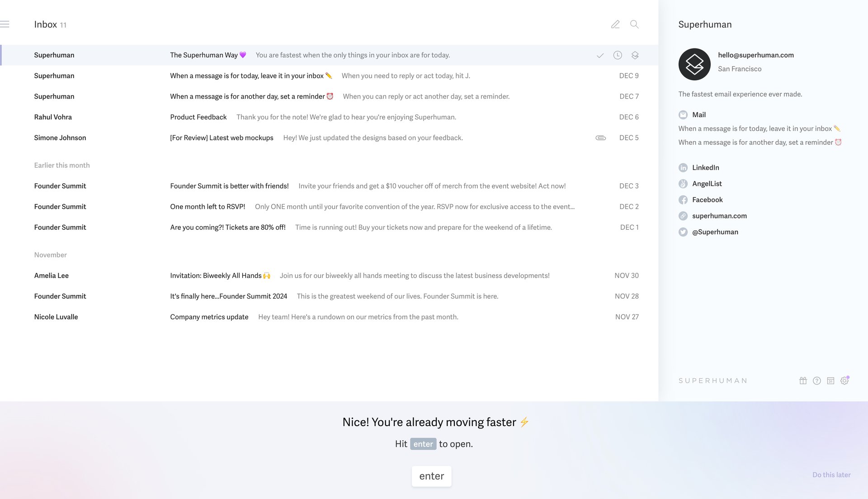Expand the sidebar with the hamburger menu
Viewport: 868px width, 499px height.
pos(5,24)
